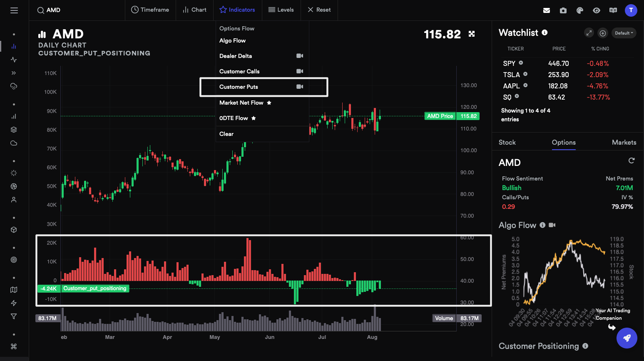644x361 pixels.
Task: Click the folded map sidebar icon
Action: (x=14, y=290)
